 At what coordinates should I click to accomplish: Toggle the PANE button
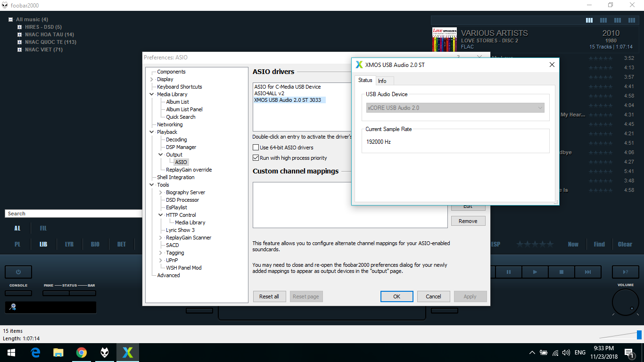point(56,293)
